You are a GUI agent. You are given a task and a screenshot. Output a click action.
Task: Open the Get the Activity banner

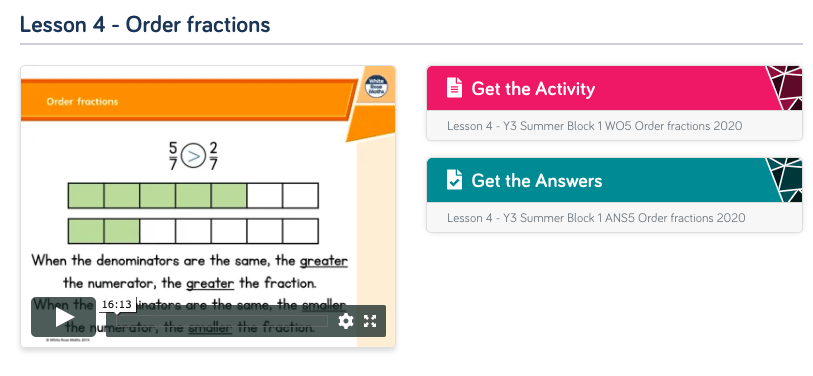coord(614,88)
